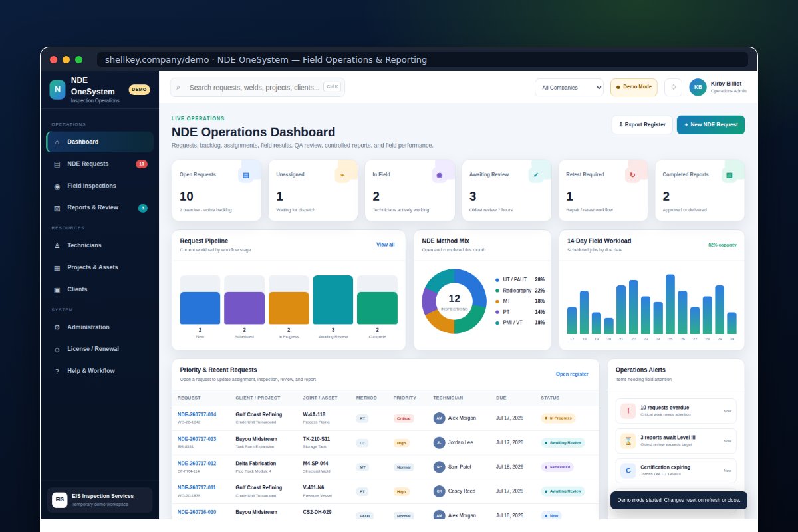Click the EIS workspace logo badge
Screen dimensions: 798x532
coord(60,499)
